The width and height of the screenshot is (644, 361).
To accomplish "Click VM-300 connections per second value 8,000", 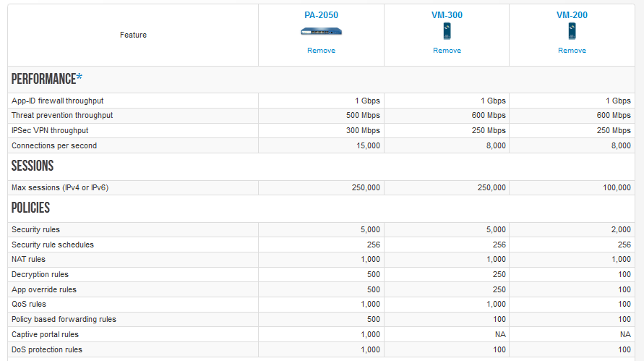I will coord(496,145).
